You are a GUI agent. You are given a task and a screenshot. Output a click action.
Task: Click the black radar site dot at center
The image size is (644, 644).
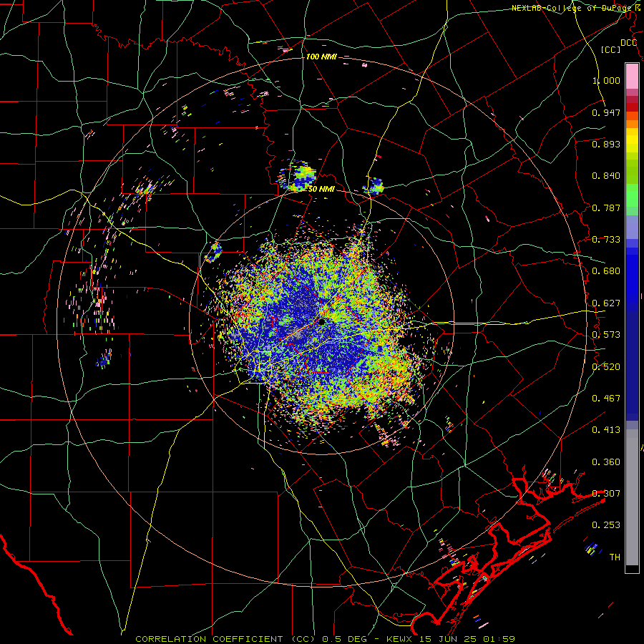coord(322,321)
